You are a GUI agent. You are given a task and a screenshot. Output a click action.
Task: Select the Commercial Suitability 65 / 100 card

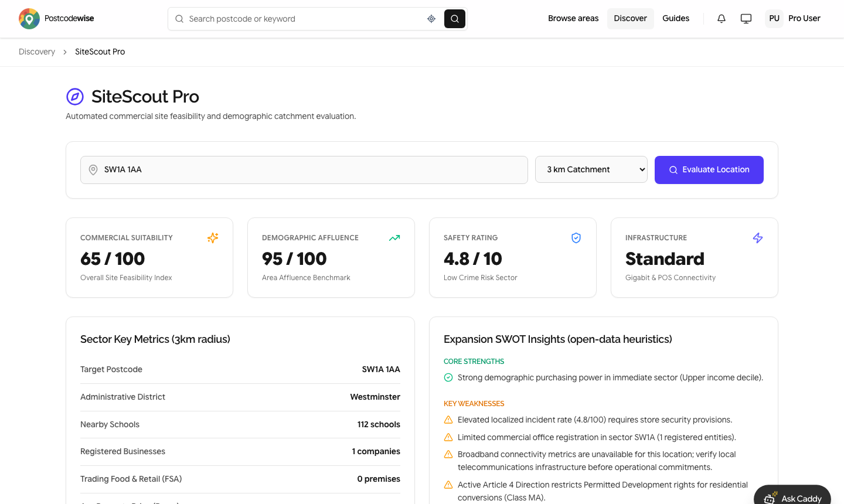point(149,258)
